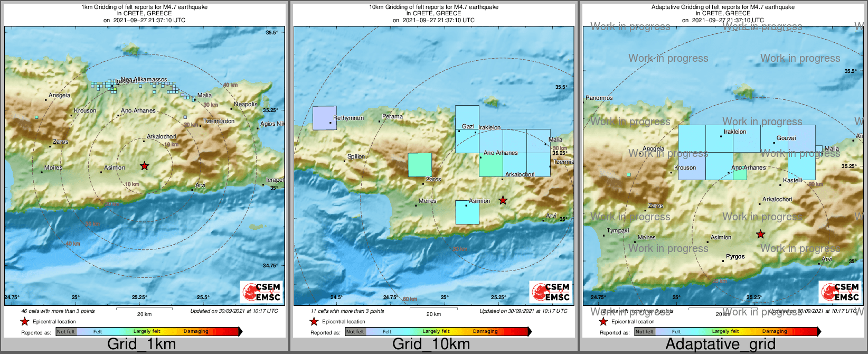Viewport: 868px width, 354px height.
Task: Click the 'Updated on 30/09/2021' text under Grid_10km
Action: pos(523,311)
